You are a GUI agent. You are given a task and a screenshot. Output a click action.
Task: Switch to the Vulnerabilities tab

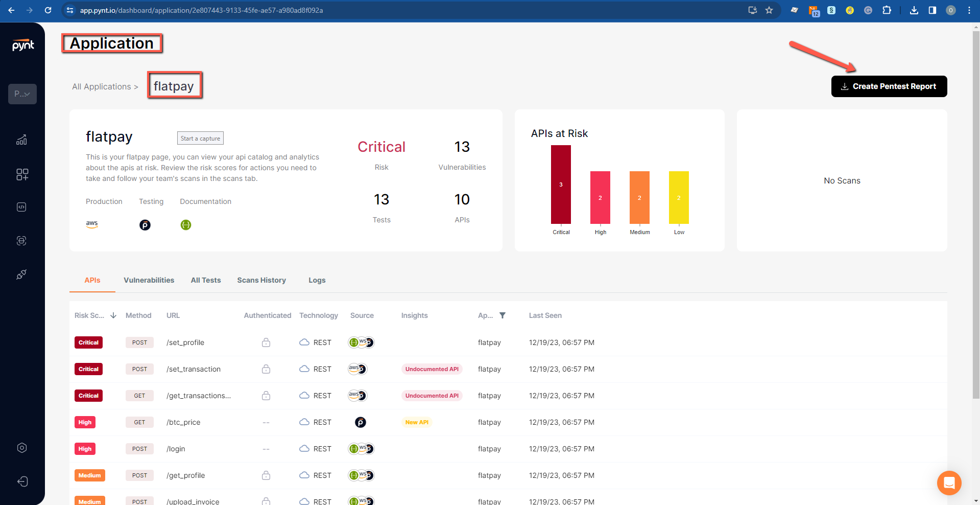pyautogui.click(x=149, y=280)
